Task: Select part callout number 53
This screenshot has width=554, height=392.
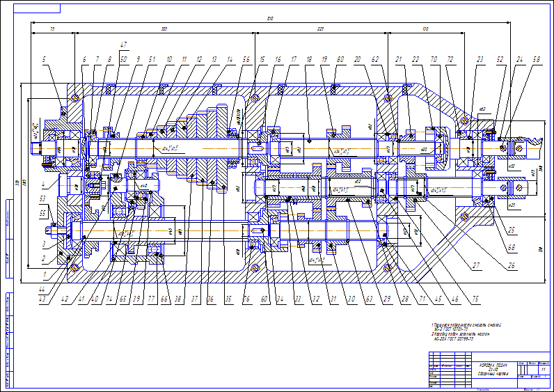Action: pyautogui.click(x=42, y=199)
